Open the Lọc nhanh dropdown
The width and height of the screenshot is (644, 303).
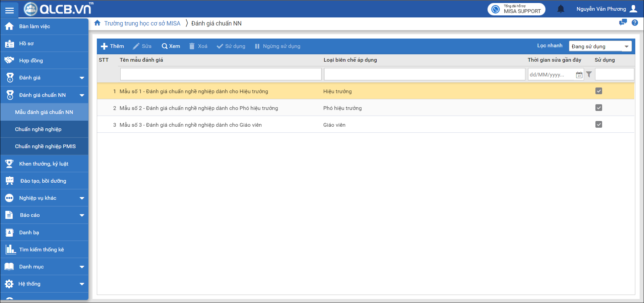600,46
